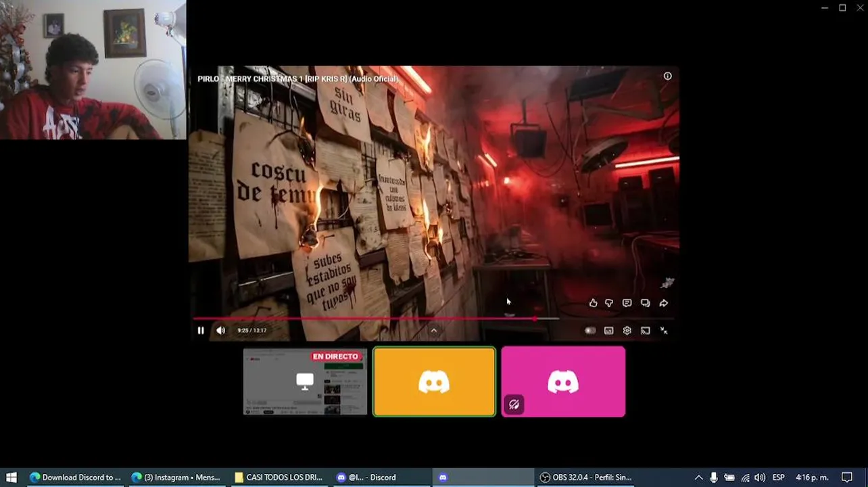
Task: Expand the chevron-up panel at player bottom
Action: coord(434,331)
